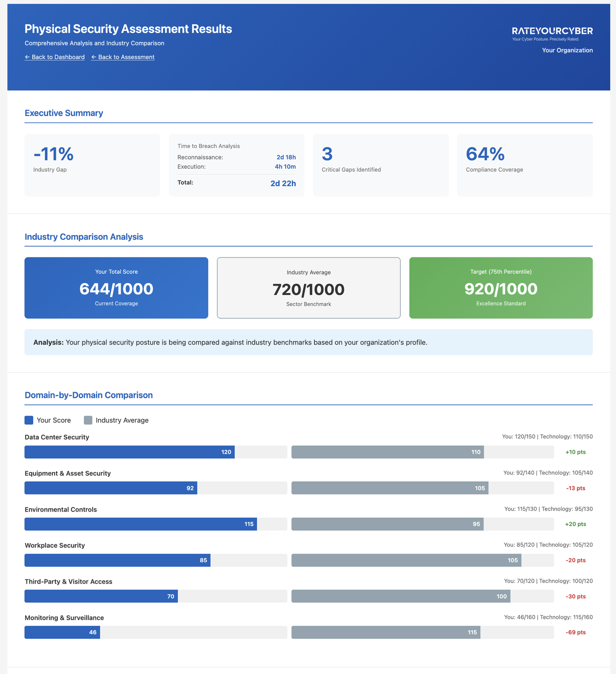Viewport: 616px width, 674px height.
Task: Click Data Center Security blue bar showing 120
Action: [130, 452]
